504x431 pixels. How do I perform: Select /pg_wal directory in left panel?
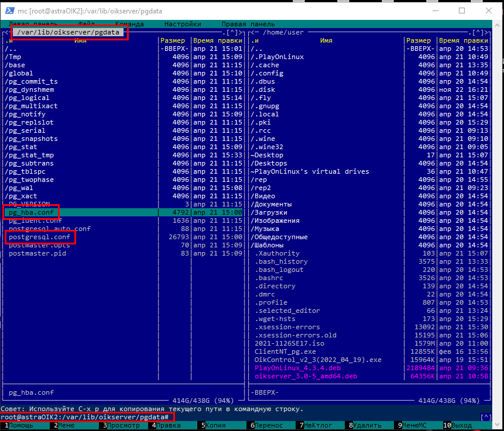click(x=21, y=188)
